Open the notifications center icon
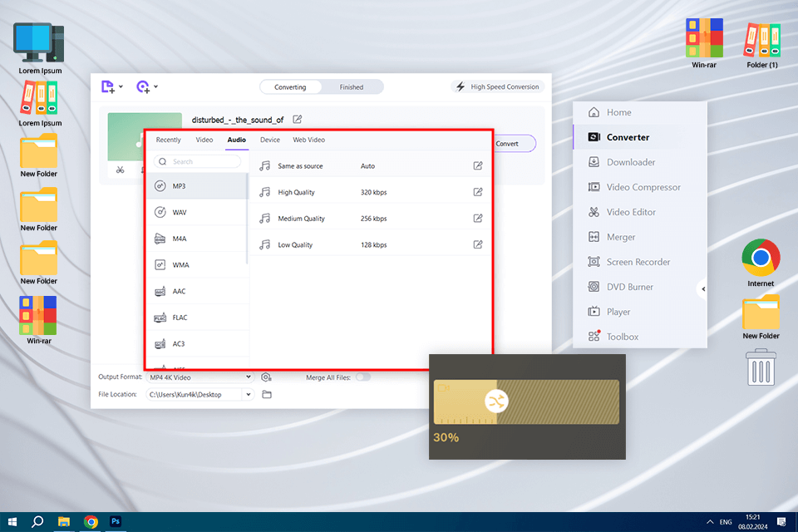Image resolution: width=798 pixels, height=532 pixels. coord(781,522)
